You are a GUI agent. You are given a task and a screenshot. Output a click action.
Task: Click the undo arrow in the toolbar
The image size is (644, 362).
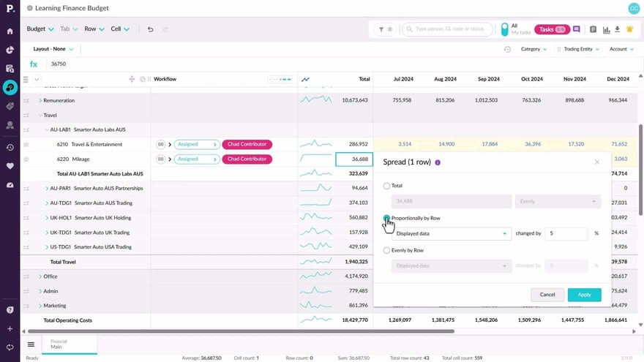150,29
